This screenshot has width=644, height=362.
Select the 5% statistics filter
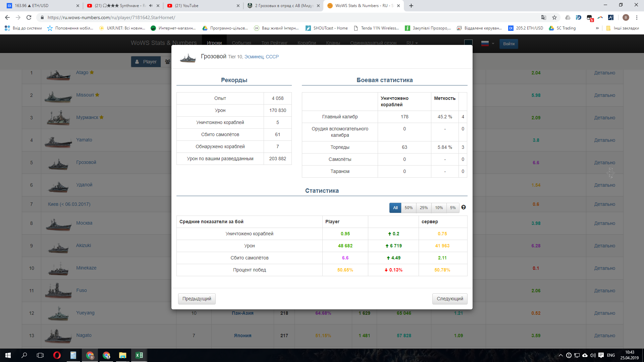click(453, 208)
